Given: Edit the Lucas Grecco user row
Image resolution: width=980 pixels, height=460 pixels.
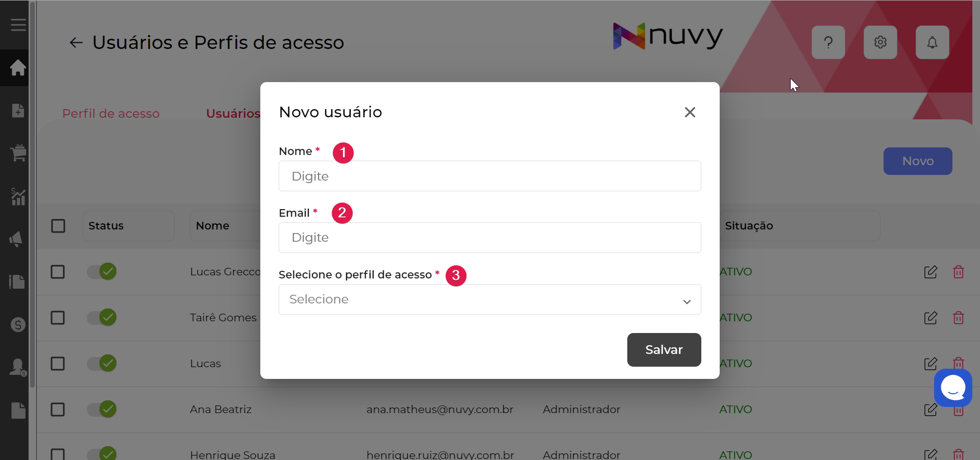Looking at the screenshot, I should click(x=930, y=272).
